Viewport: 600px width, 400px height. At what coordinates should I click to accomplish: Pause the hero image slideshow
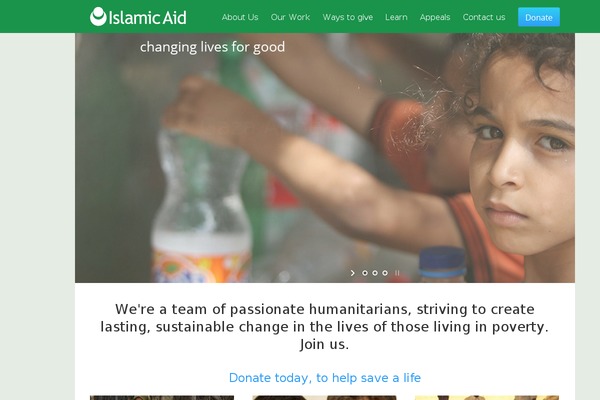(x=397, y=273)
